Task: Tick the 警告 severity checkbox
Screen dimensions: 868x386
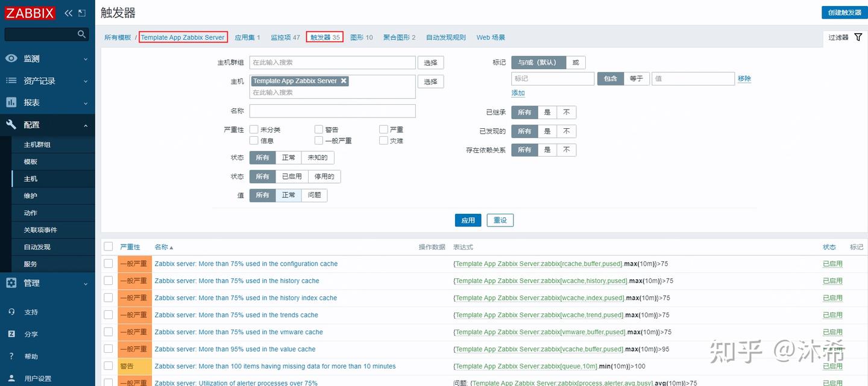Action: pos(319,129)
